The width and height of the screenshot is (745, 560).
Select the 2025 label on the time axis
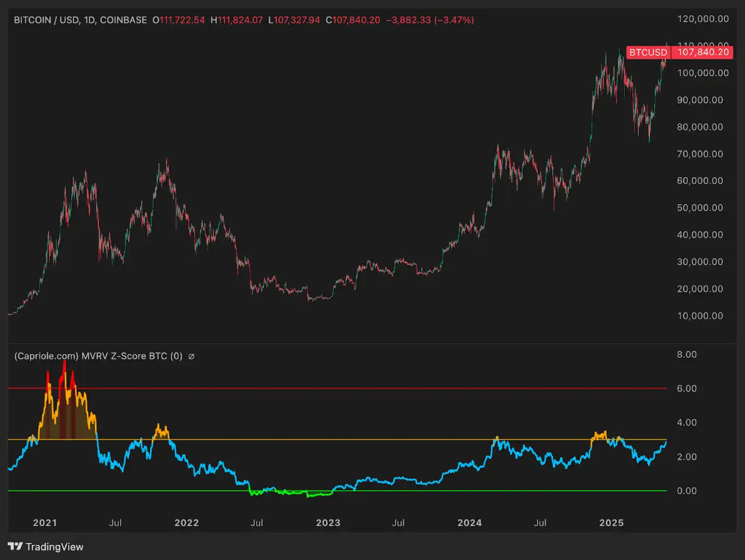612,522
